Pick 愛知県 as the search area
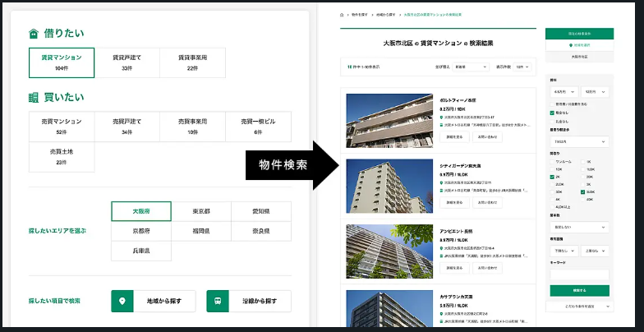 click(x=261, y=211)
